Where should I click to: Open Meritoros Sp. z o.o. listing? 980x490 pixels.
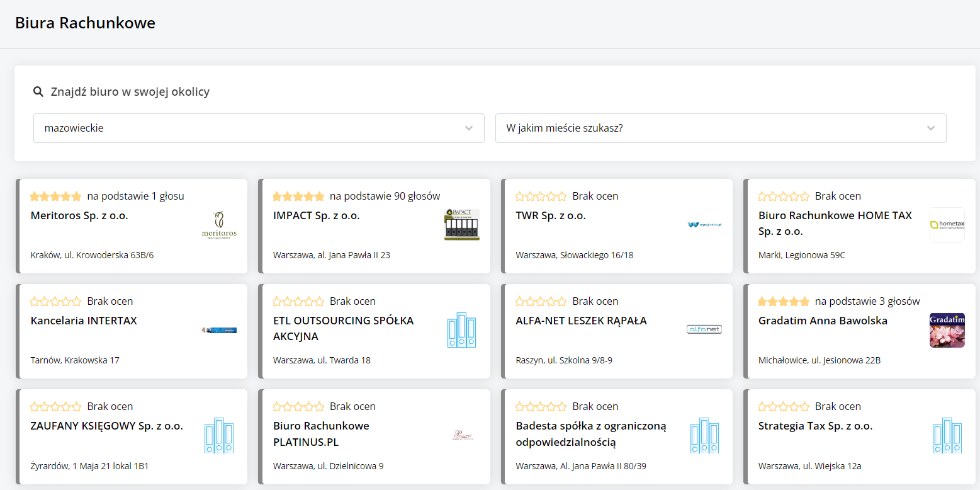pos(79,215)
